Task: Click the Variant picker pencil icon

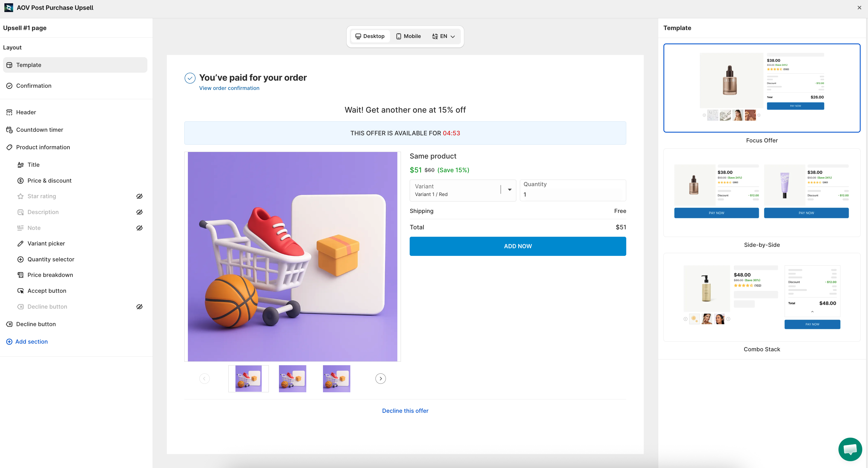Action: pos(21,244)
